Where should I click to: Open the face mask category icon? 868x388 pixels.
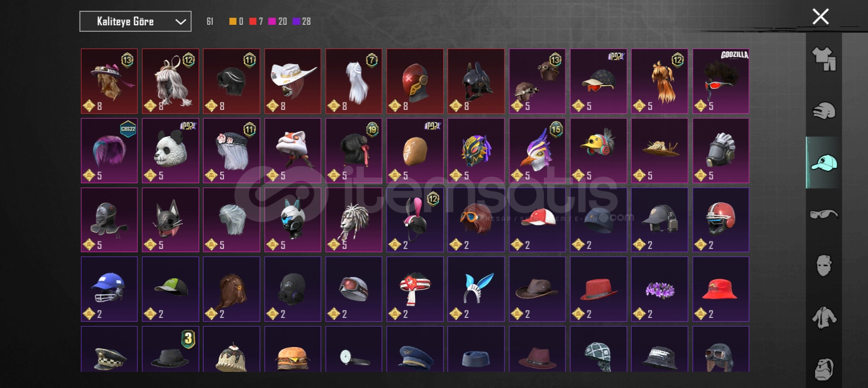[x=824, y=266]
